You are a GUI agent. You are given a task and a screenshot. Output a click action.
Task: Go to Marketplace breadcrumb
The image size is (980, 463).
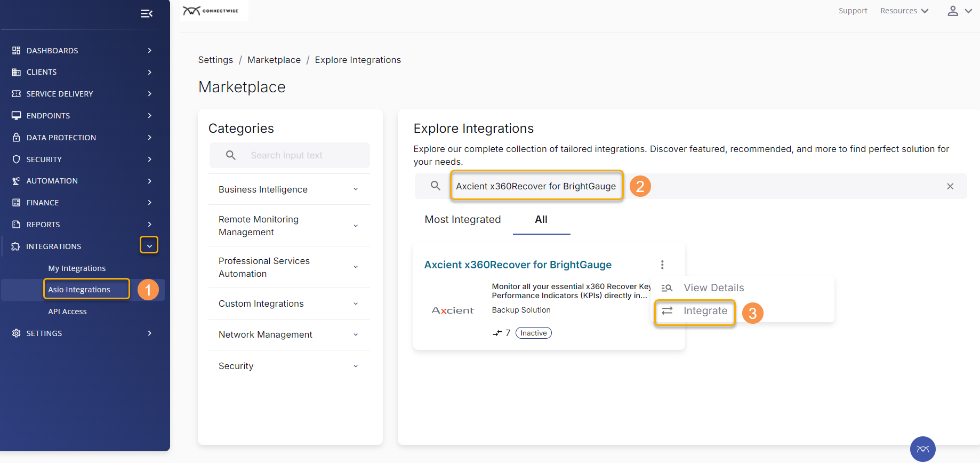274,60
